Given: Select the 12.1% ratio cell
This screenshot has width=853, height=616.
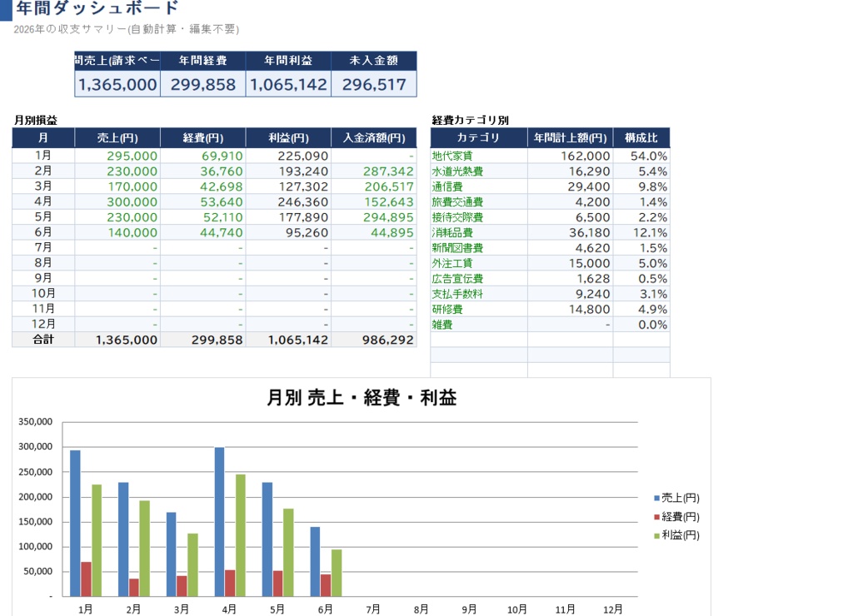Looking at the screenshot, I should 641,232.
